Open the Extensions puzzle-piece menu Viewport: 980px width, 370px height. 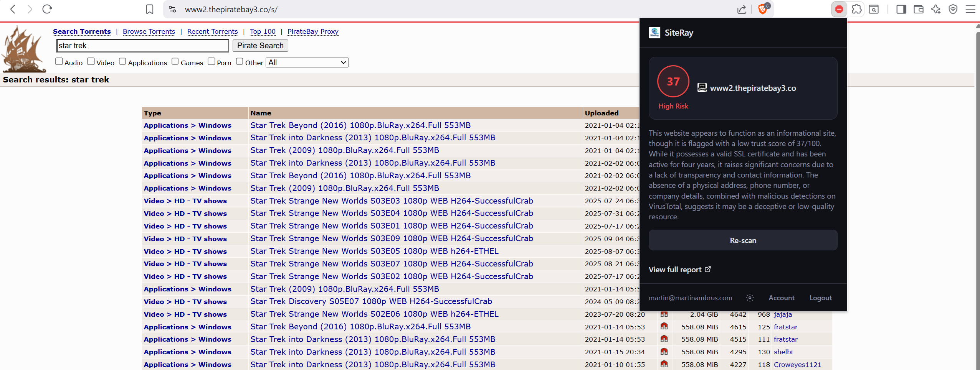(x=857, y=9)
